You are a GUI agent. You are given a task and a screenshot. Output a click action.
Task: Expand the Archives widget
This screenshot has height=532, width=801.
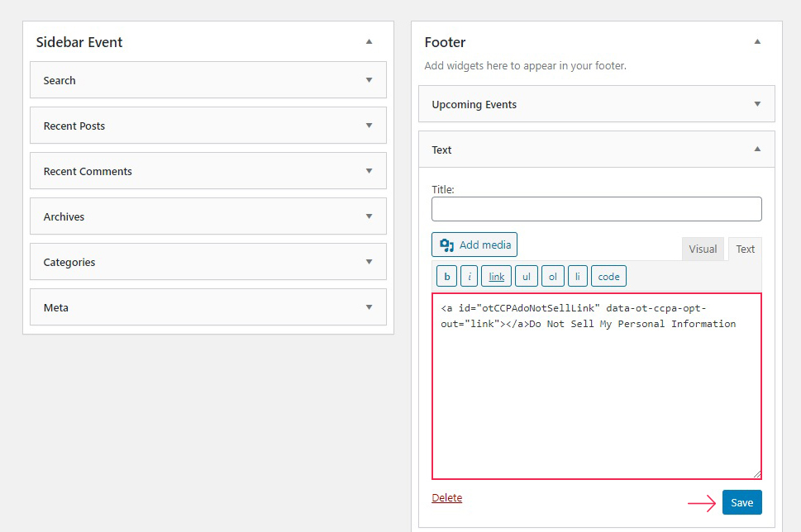pos(369,216)
